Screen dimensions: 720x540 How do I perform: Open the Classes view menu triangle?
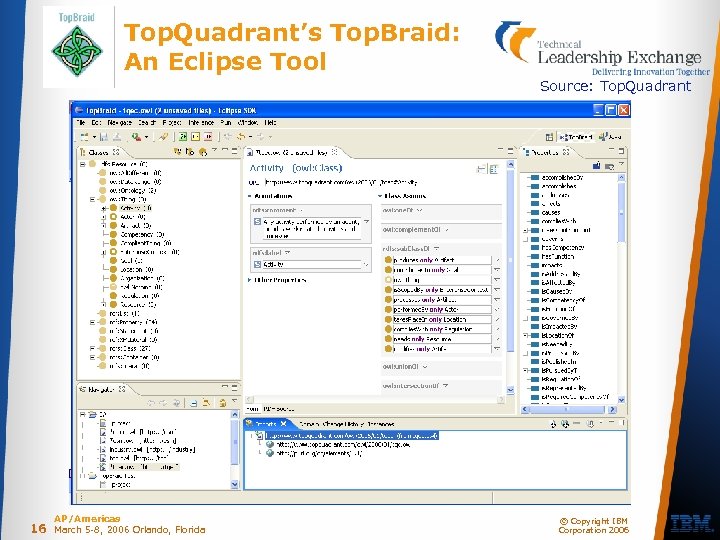(x=214, y=150)
